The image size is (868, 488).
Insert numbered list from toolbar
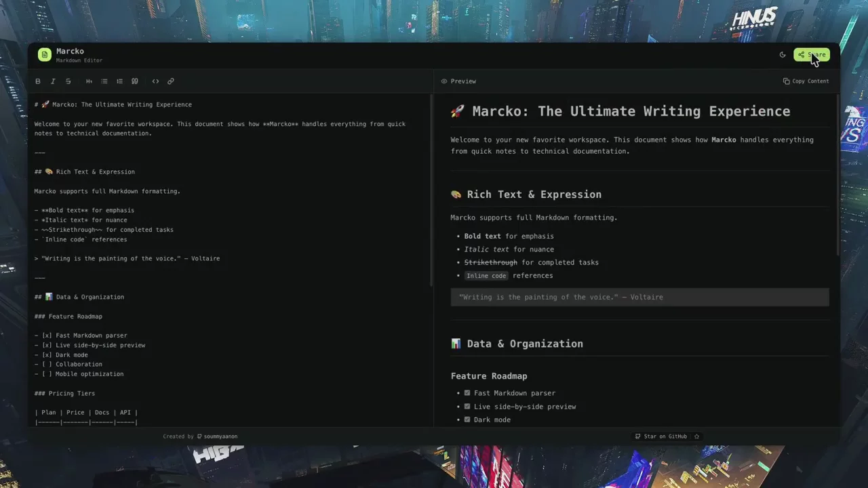tap(119, 81)
